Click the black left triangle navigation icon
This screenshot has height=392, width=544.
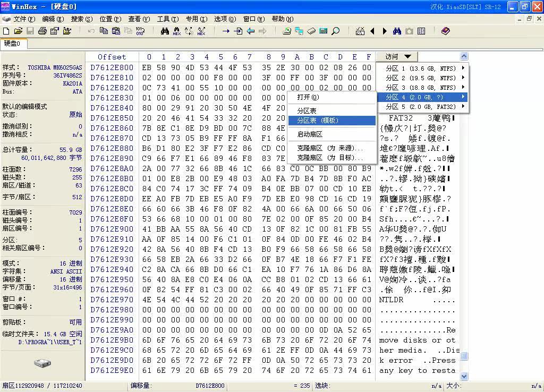(372, 31)
